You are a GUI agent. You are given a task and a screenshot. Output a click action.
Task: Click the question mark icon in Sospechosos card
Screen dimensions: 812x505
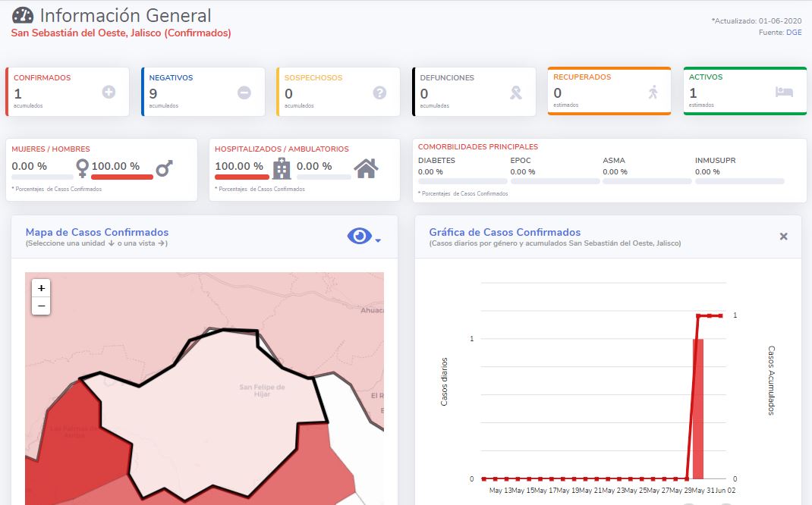(x=379, y=92)
